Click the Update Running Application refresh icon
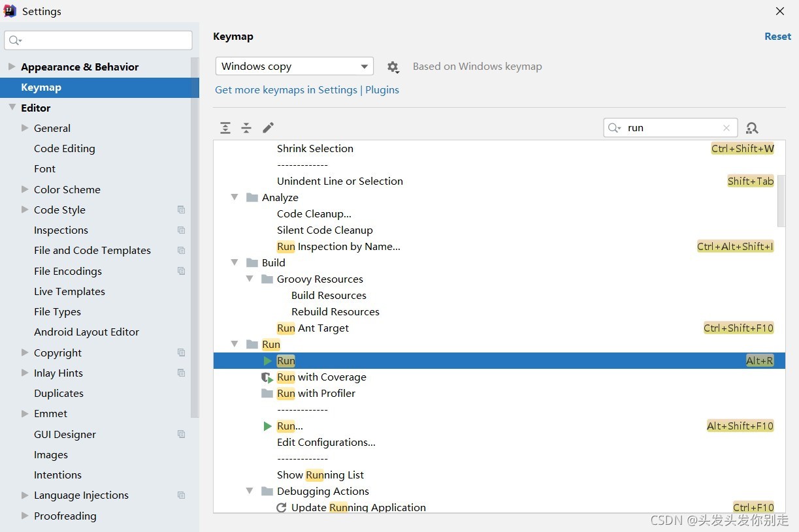Screen dimensions: 799x532 282,508
